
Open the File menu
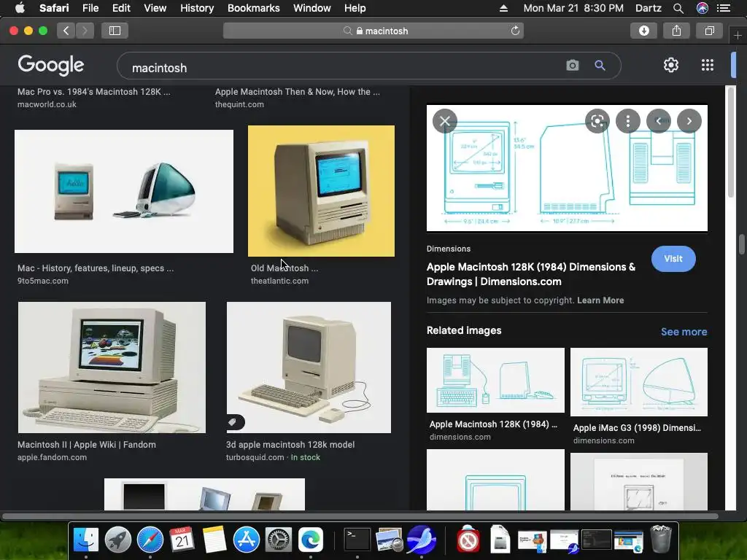[x=90, y=8]
